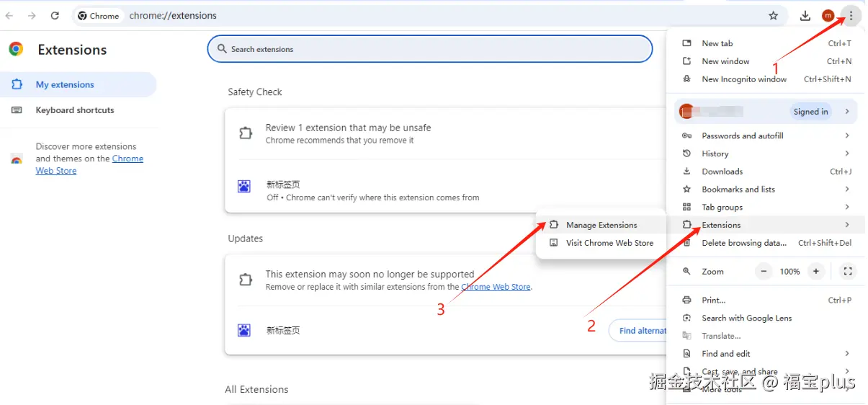Click the key icon next to Passwords
This screenshot has width=868, height=405.
coord(686,135)
